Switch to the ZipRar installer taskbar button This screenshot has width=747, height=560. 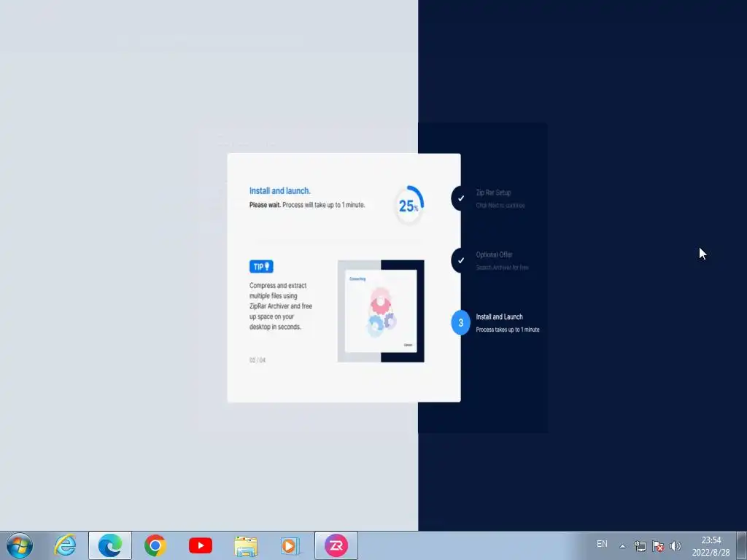pyautogui.click(x=336, y=545)
